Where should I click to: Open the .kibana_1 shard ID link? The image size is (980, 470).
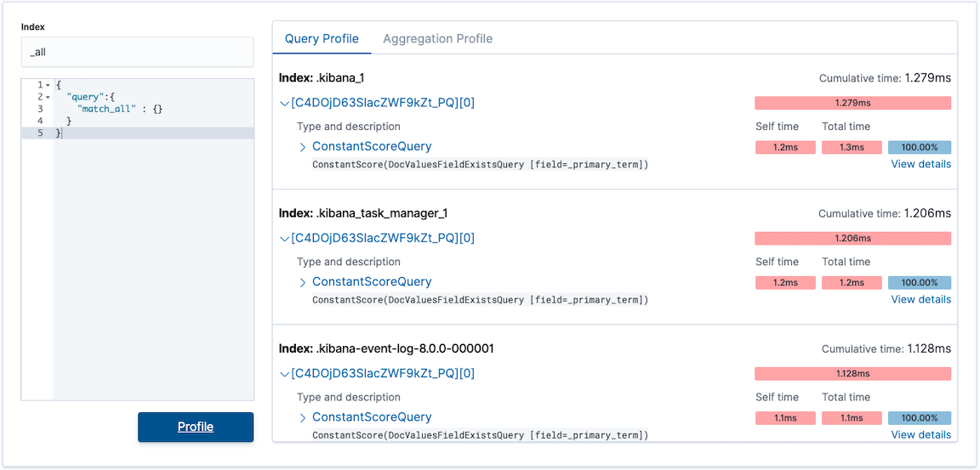pyautogui.click(x=383, y=103)
